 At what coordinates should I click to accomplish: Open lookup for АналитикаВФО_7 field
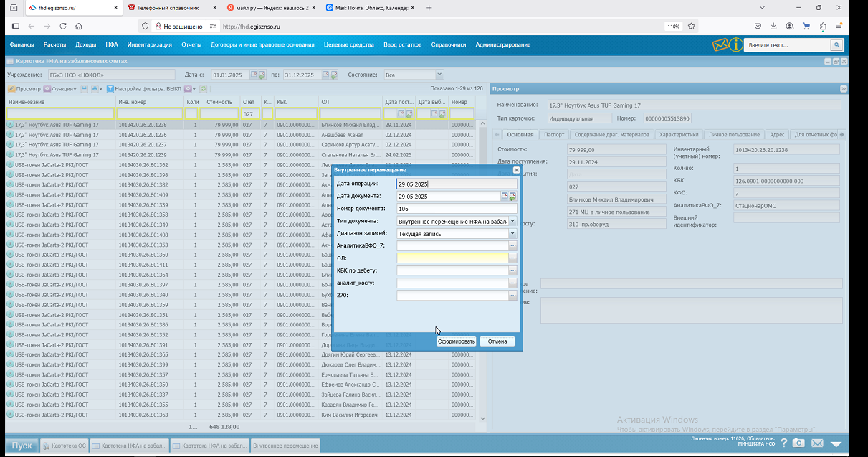pos(512,245)
